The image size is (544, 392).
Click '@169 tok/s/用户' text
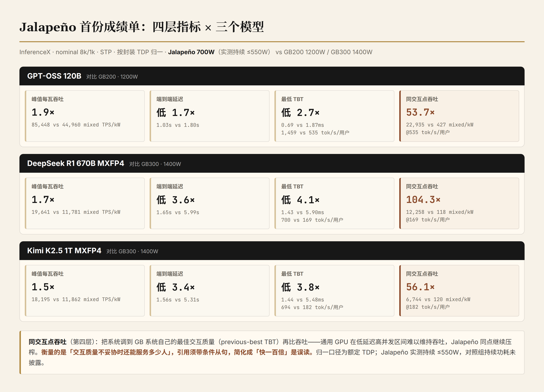[428, 220]
